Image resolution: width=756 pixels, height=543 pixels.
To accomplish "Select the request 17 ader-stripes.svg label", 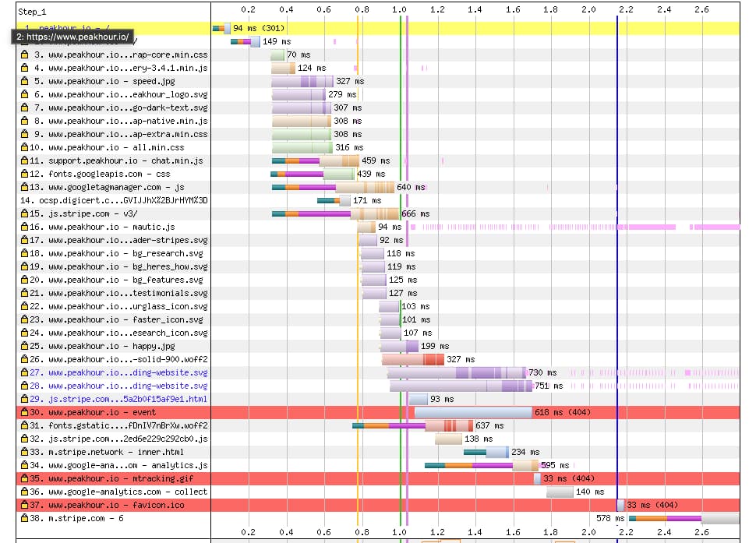I will [118, 240].
